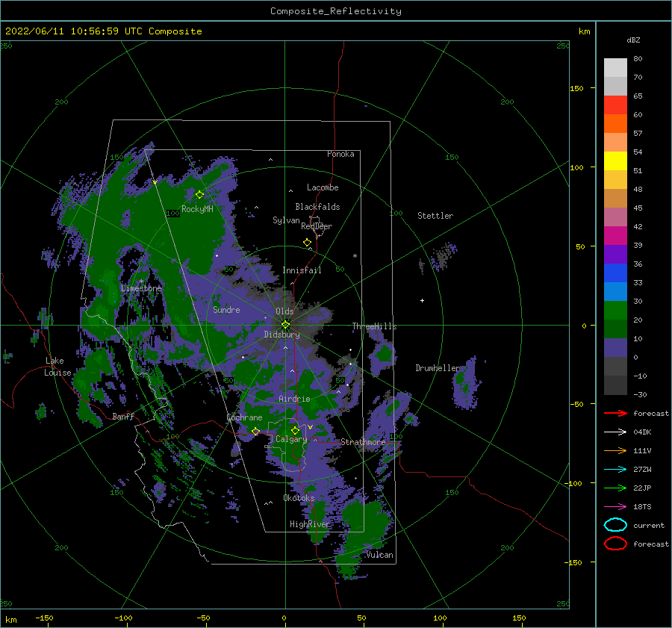Click the Vulcan label
Image resolution: width=672 pixels, height=628 pixels.
(x=379, y=555)
